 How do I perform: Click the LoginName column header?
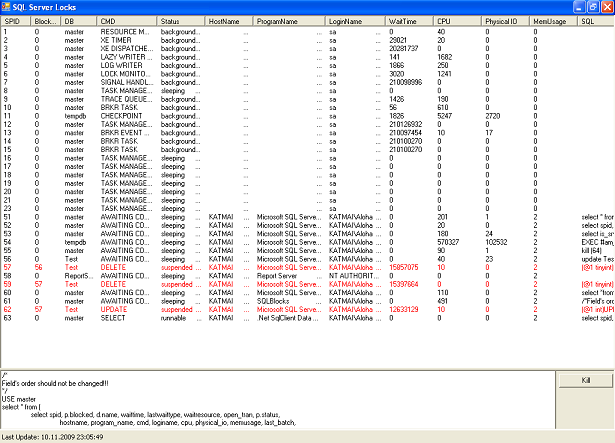click(x=355, y=21)
